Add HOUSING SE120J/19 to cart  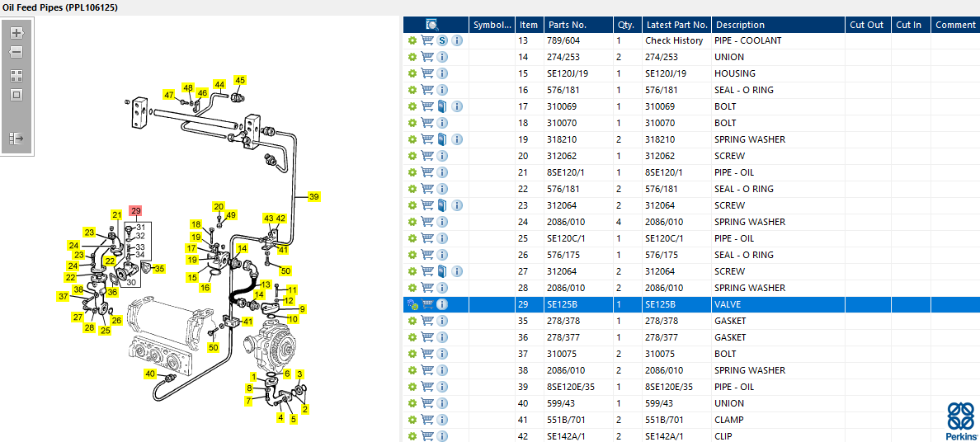click(x=427, y=73)
